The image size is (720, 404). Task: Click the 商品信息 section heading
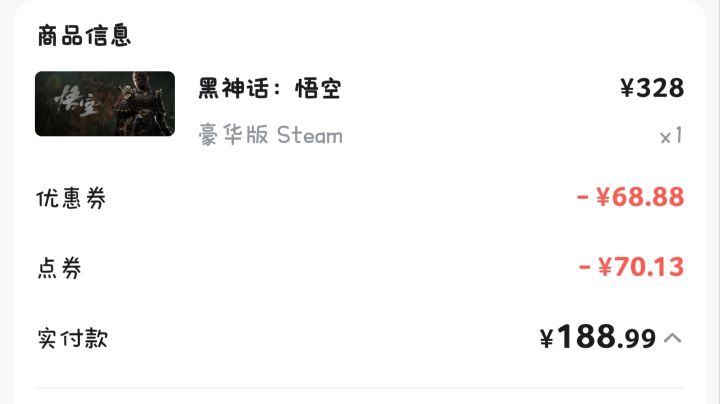84,36
